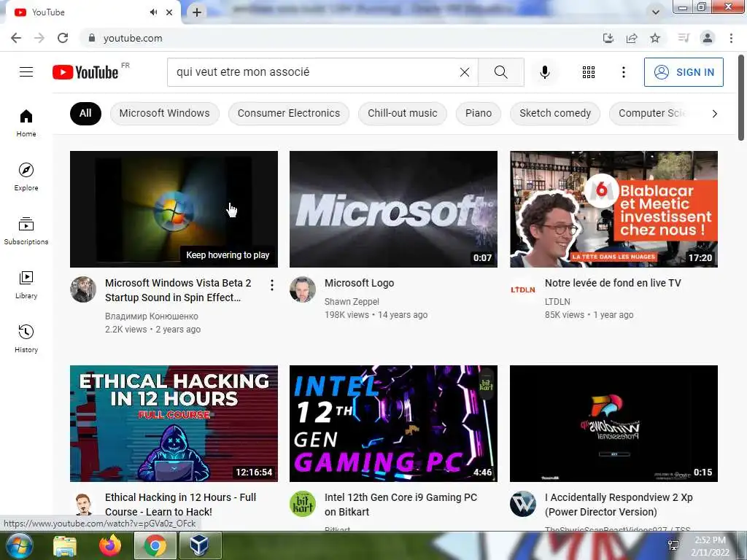Open a new tab with the plus button
This screenshot has width=747, height=560.
197,12
